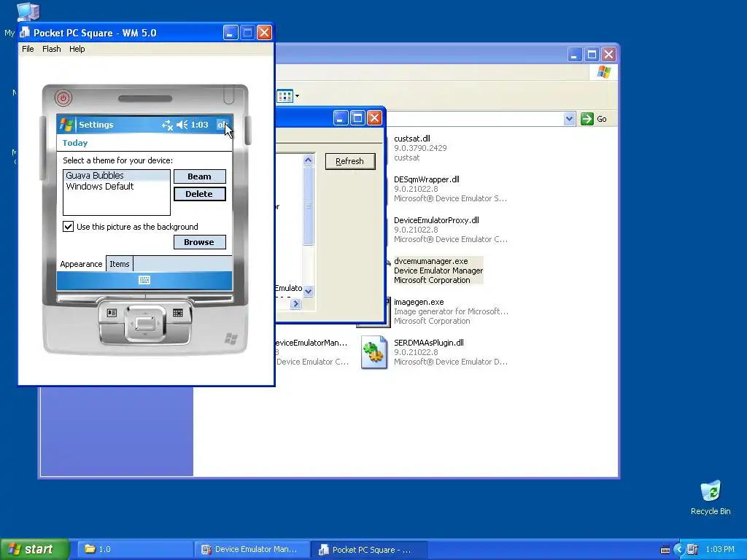Select the DESqmWrapper.dll file
Image resolution: width=747 pixels, height=560 pixels.
coord(426,179)
